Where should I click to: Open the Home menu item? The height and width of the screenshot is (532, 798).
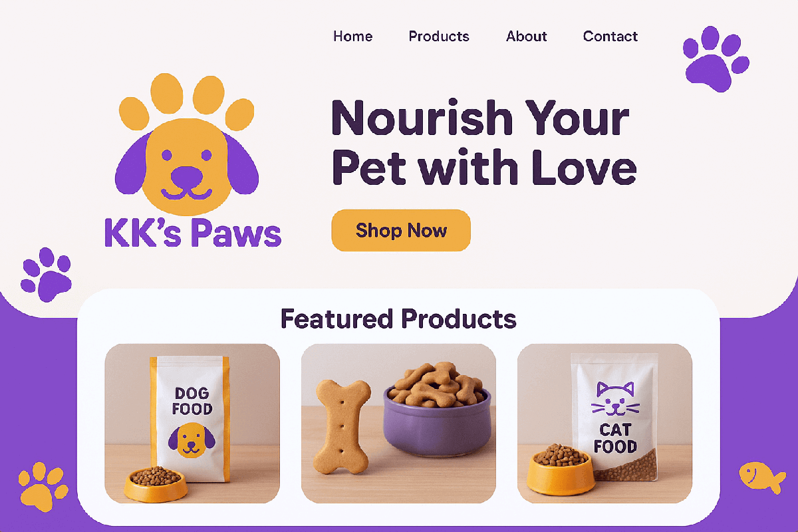353,37
